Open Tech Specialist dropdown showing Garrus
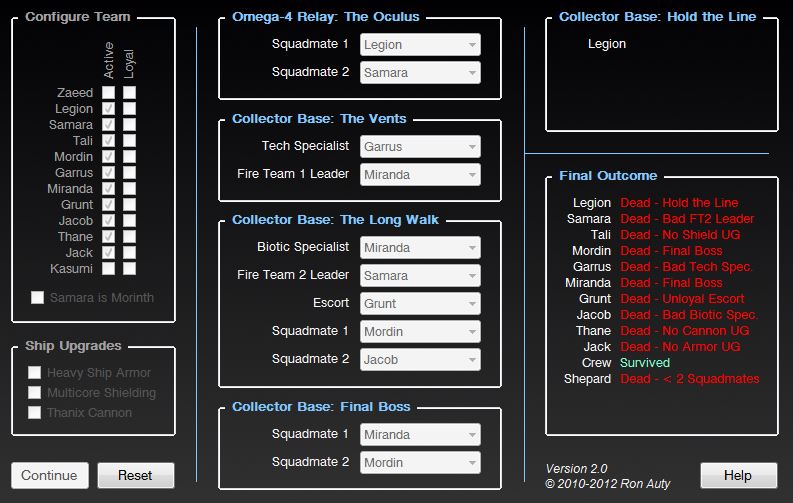Viewport: 793px width, 503px height. pos(420,147)
